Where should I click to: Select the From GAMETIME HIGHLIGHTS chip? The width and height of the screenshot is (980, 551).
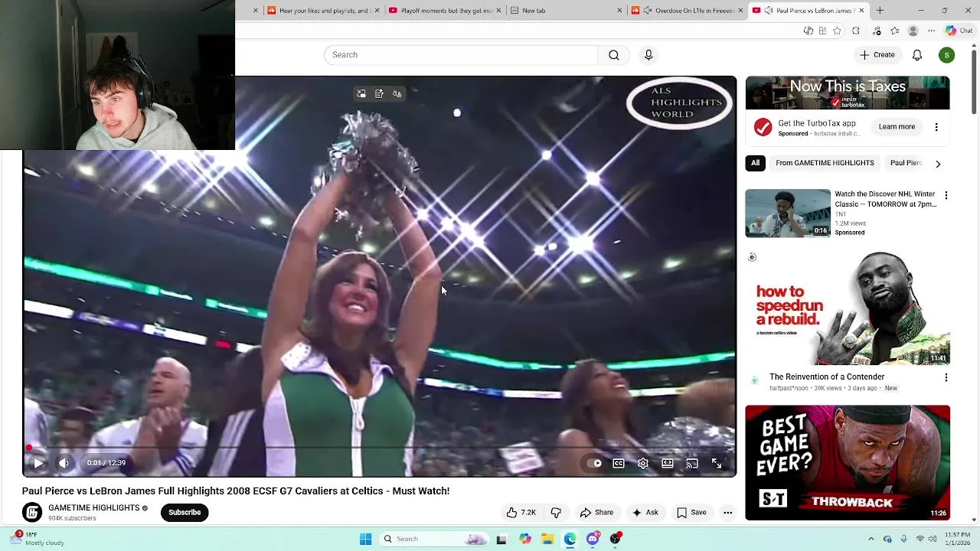(x=825, y=163)
